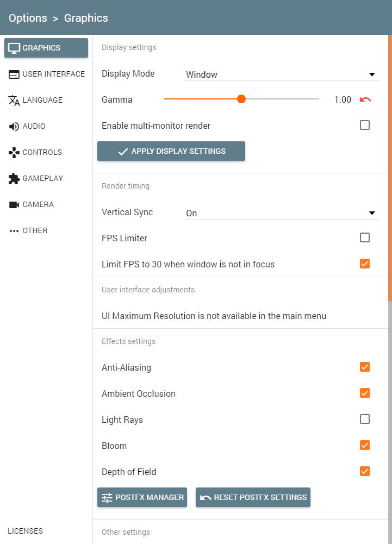Click the Audio speaker icon

pyautogui.click(x=14, y=126)
